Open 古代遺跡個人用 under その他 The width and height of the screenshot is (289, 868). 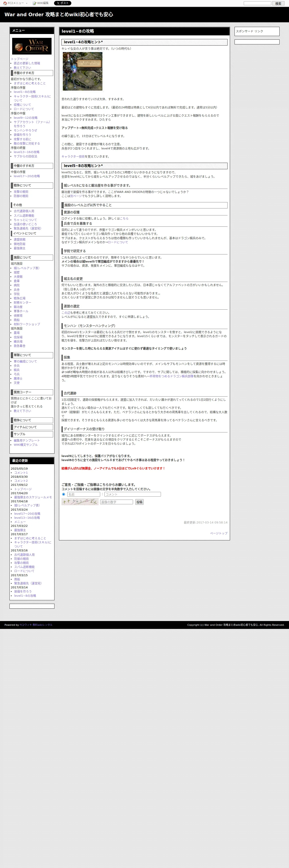24,211
